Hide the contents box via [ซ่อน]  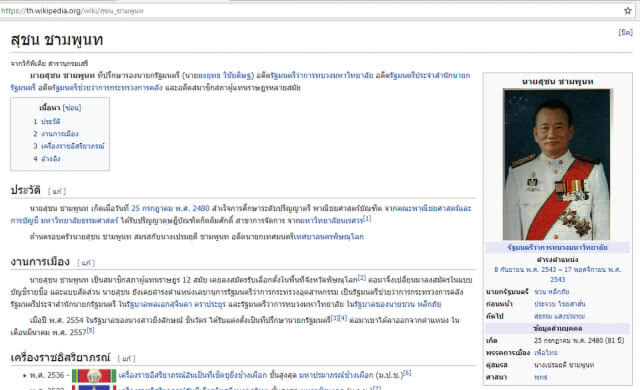(72, 108)
